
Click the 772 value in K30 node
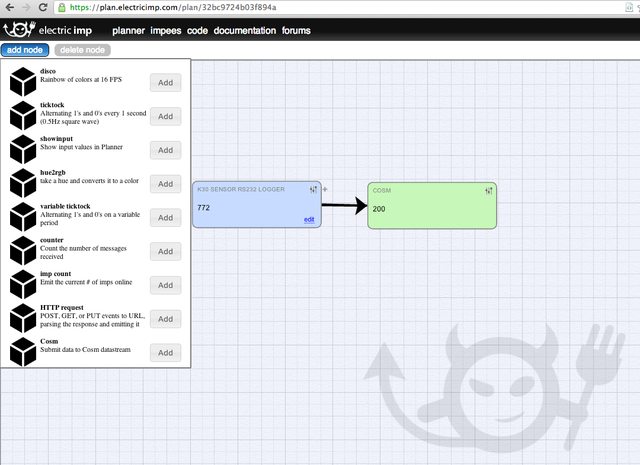pos(203,208)
